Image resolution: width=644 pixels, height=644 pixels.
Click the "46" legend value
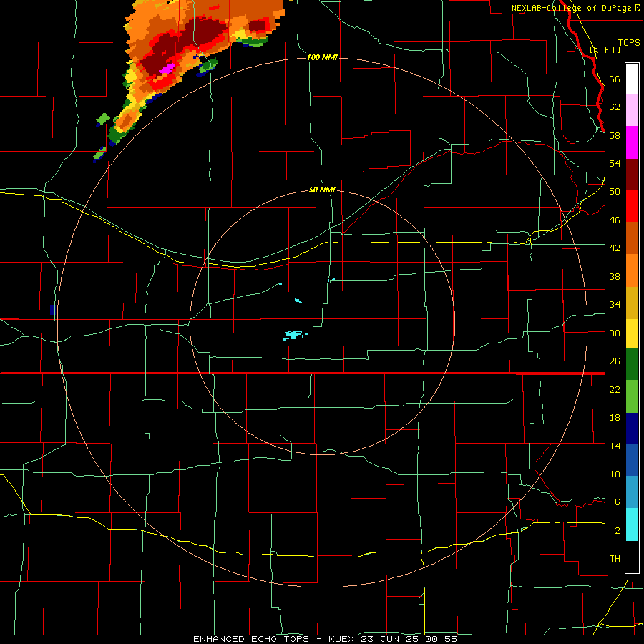pos(615,220)
